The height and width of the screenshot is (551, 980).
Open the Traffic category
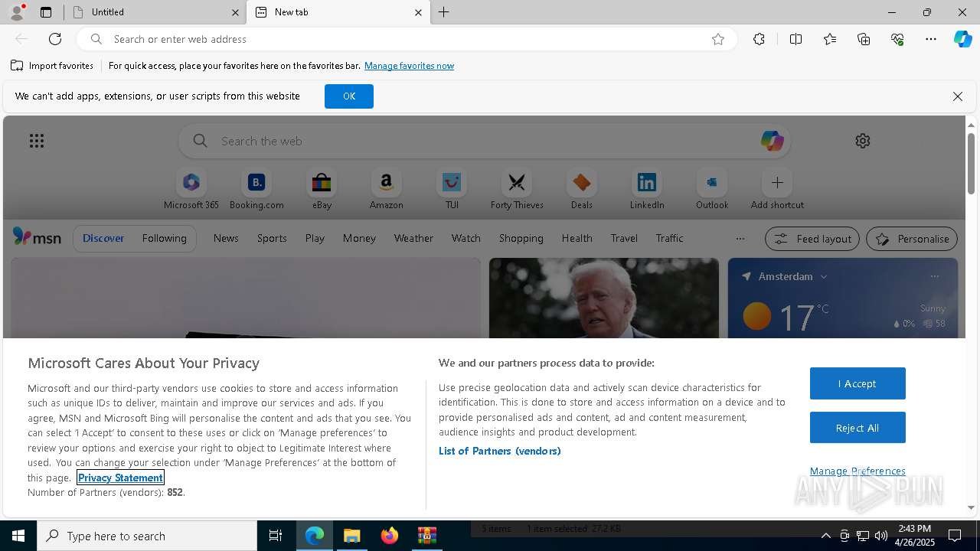(x=669, y=238)
